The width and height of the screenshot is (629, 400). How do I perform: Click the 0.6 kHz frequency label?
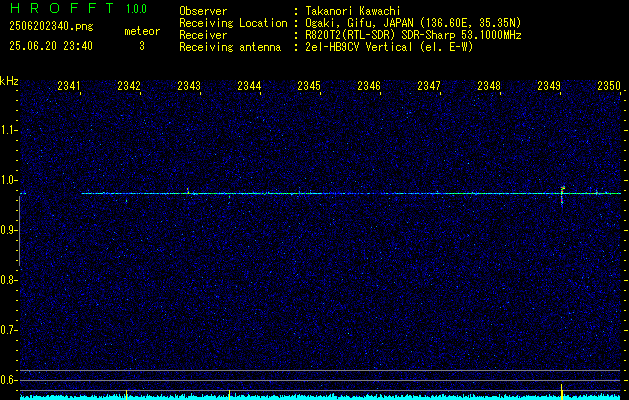[x=8, y=380]
